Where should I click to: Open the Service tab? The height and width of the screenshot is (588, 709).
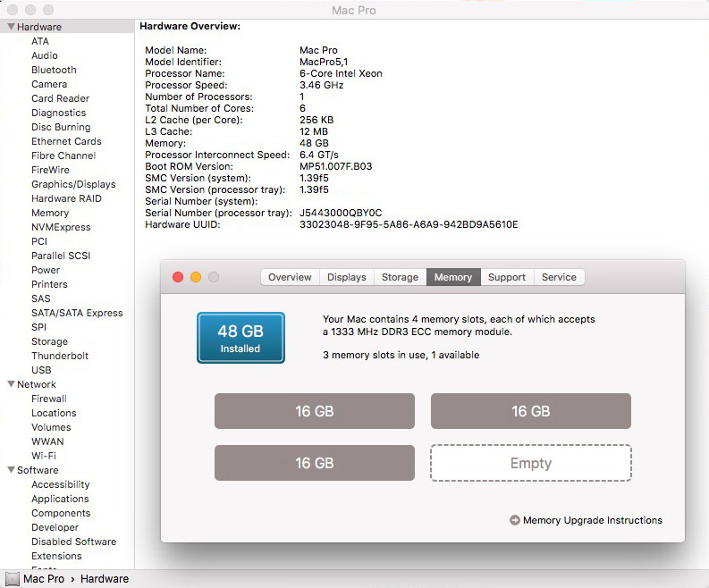point(559,277)
